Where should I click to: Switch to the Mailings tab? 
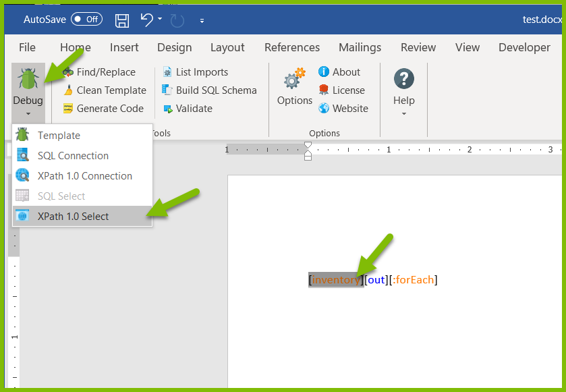360,47
